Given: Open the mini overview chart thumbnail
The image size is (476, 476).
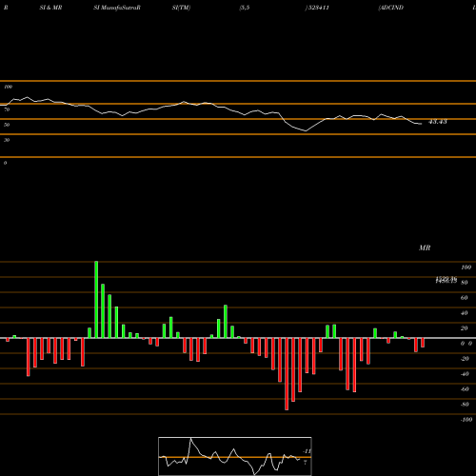Looking at the screenshot, I should pos(235,456).
